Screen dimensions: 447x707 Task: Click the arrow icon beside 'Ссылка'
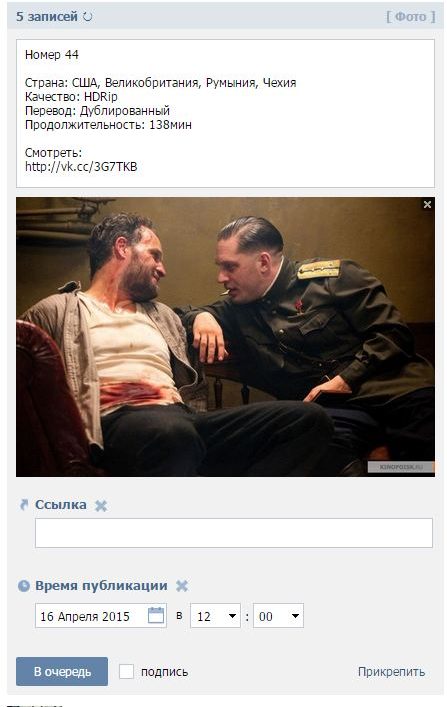24,505
